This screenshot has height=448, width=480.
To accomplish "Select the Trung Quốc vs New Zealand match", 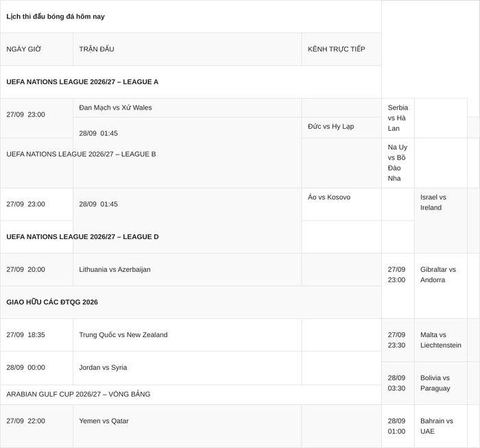I will tap(123, 335).
